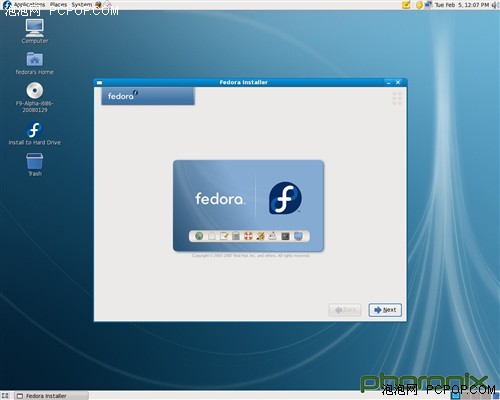
Task: Click Next in Fedora Installer
Action: 385,310
